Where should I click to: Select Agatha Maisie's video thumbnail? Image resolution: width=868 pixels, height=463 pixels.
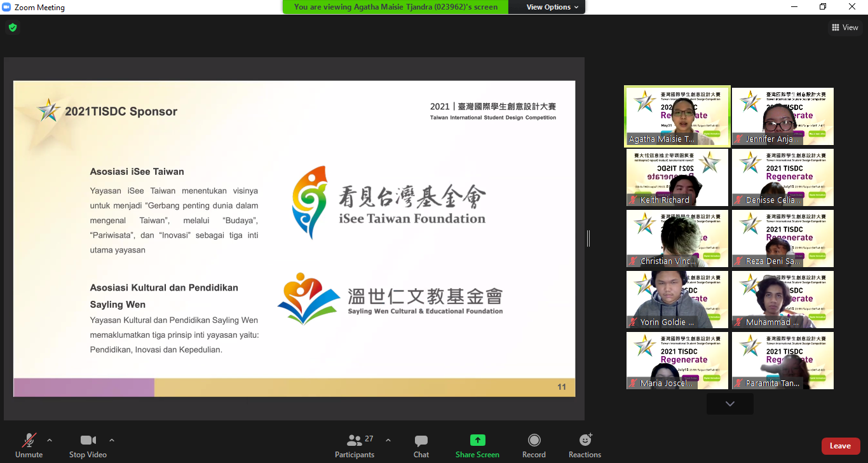pos(677,116)
